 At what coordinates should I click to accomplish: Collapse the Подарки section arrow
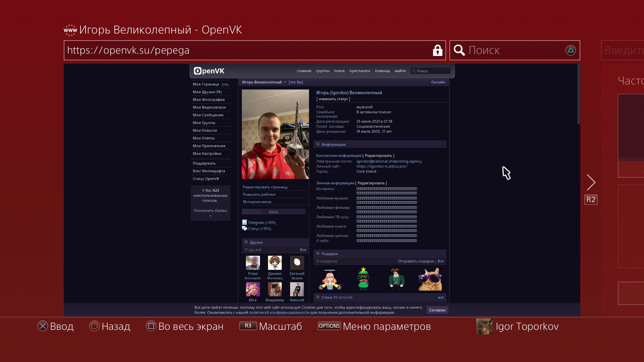pyautogui.click(x=318, y=254)
